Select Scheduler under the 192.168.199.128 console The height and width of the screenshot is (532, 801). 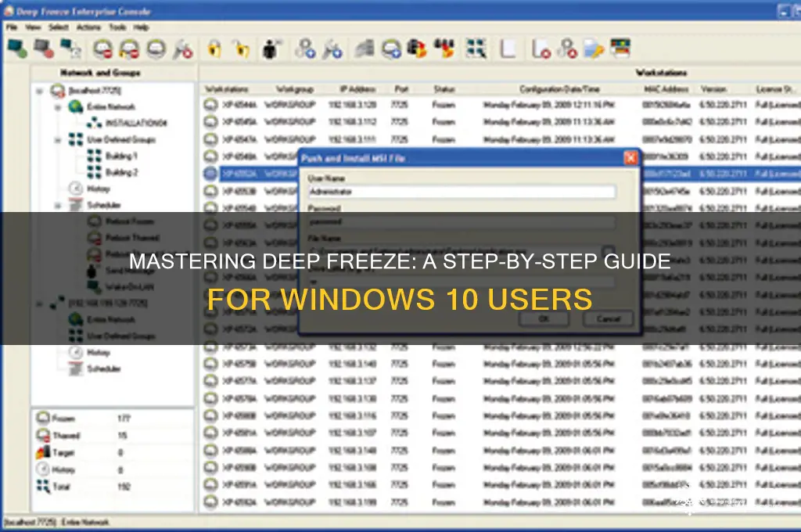click(104, 368)
